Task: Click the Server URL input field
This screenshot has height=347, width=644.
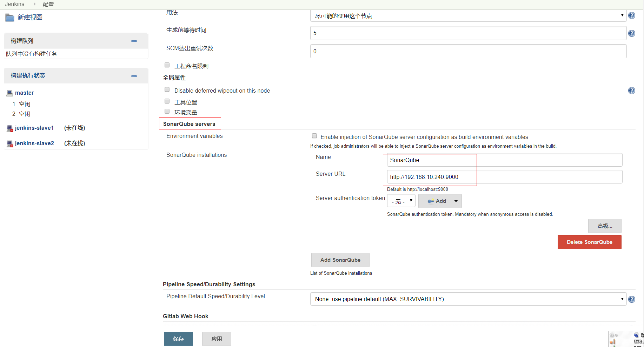Action: point(505,177)
